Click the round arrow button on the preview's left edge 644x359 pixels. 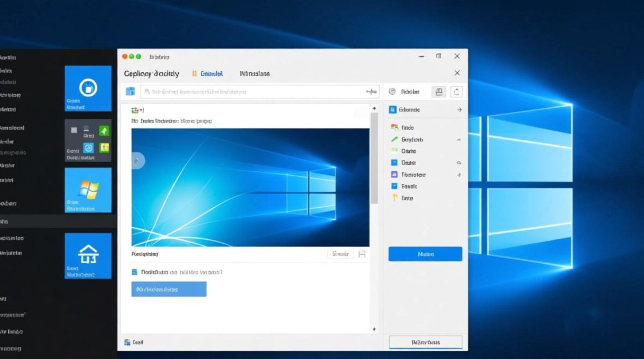click(x=137, y=161)
